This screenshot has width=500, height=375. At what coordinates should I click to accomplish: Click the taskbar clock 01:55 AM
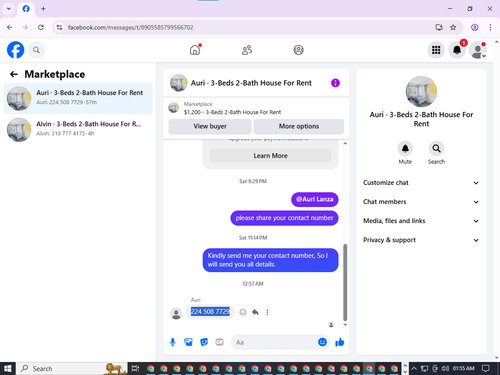463,368
